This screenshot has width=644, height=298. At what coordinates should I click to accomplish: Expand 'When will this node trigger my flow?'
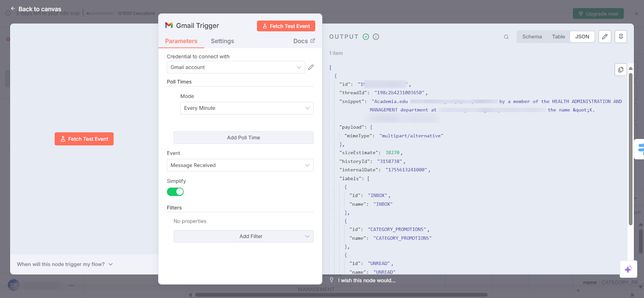[65, 264]
